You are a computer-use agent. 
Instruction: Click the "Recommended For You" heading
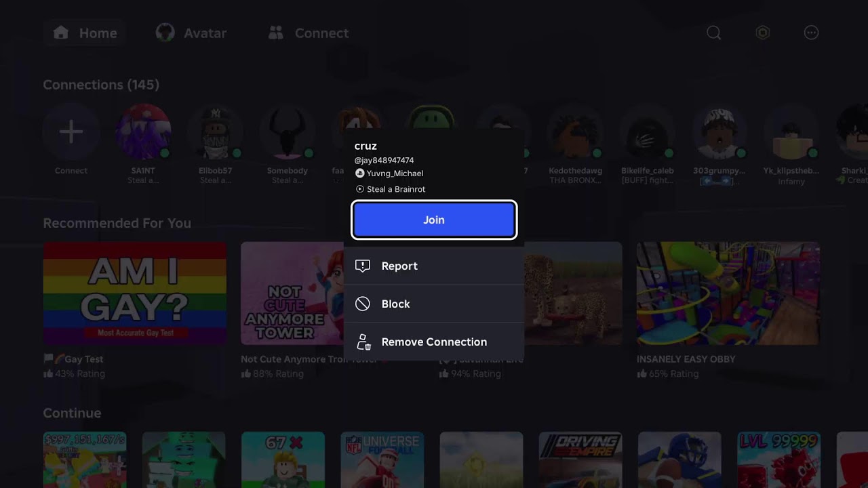[x=117, y=223]
